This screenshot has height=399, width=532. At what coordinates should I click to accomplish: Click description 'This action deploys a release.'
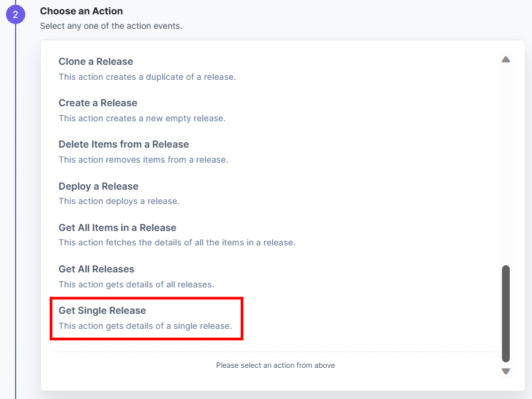pos(119,201)
